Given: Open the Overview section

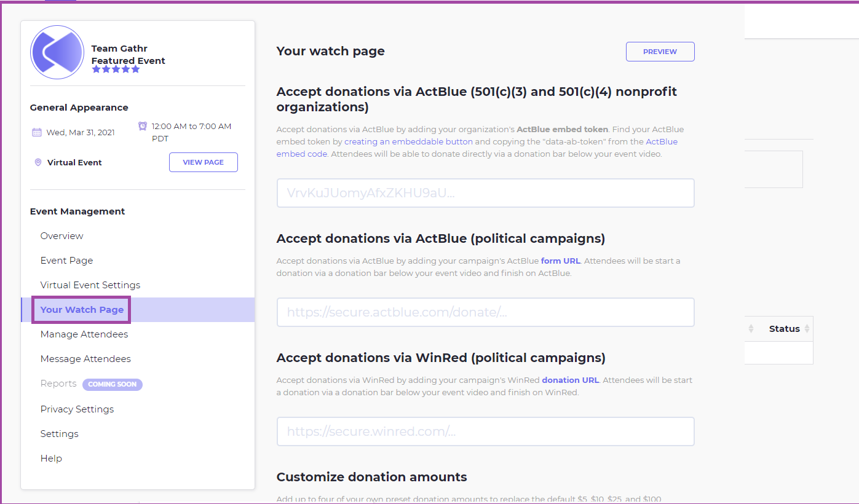Looking at the screenshot, I should (x=61, y=236).
